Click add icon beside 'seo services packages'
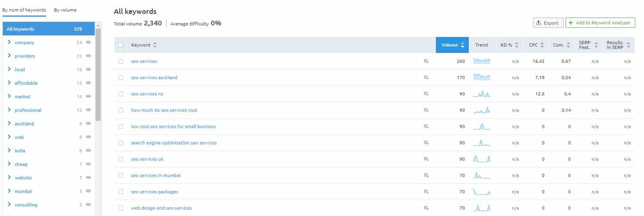The width and height of the screenshot is (644, 216). (x=426, y=192)
